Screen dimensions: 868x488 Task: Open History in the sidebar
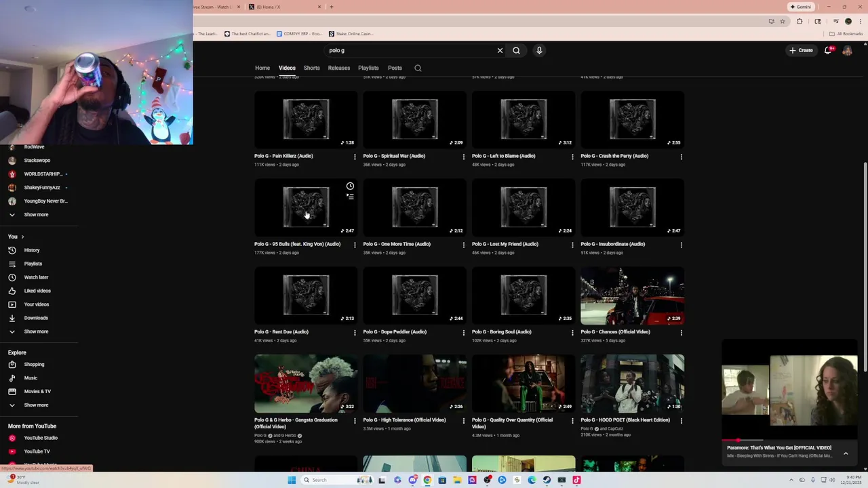32,250
